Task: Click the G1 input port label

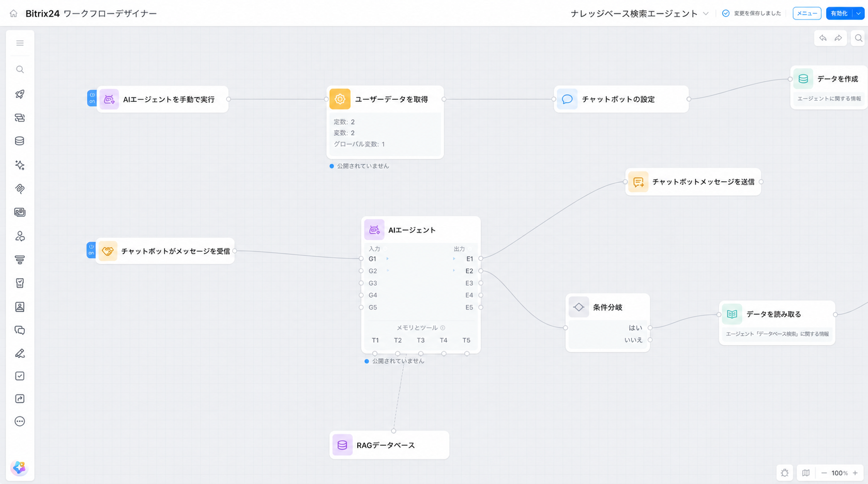Action: (x=373, y=259)
